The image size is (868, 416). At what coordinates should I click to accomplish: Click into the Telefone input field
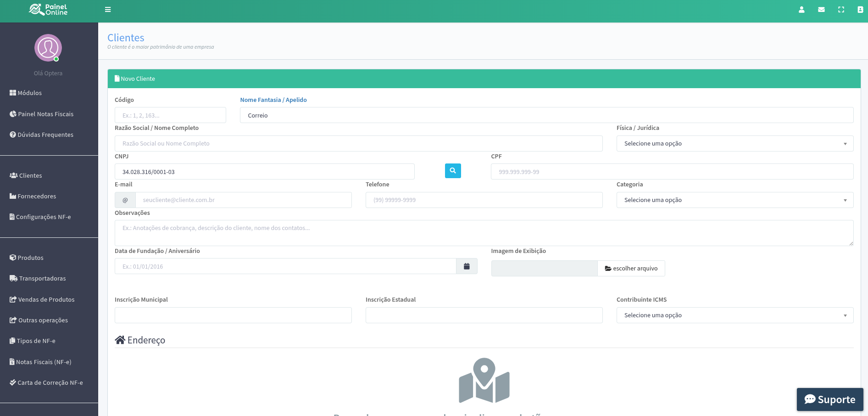(x=484, y=200)
